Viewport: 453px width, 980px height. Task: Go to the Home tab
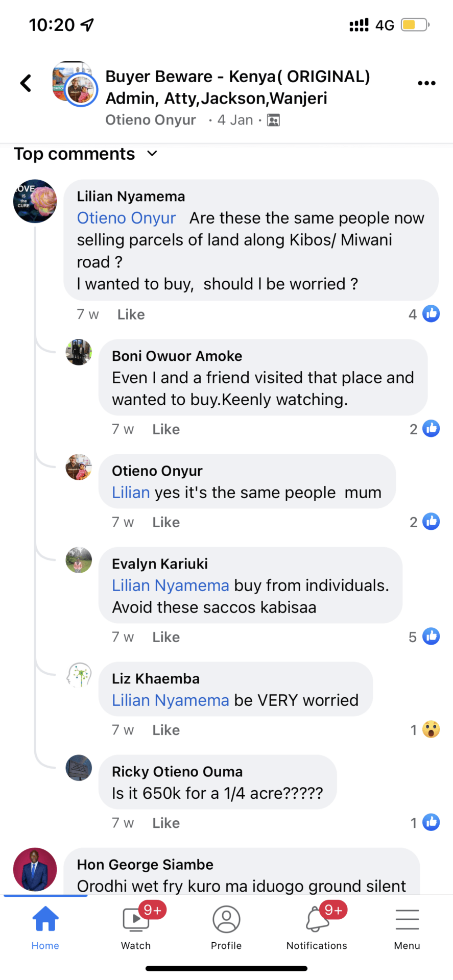45,926
